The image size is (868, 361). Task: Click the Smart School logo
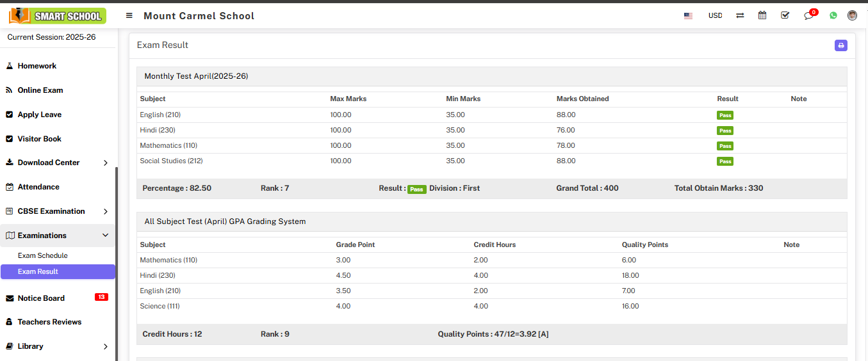click(58, 15)
